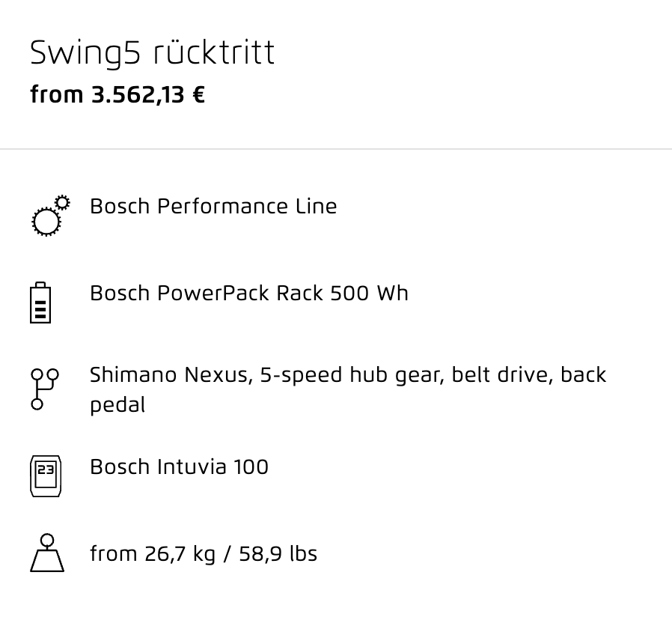
Task: Click the 500 Wh battery capacity value
Action: click(x=369, y=294)
